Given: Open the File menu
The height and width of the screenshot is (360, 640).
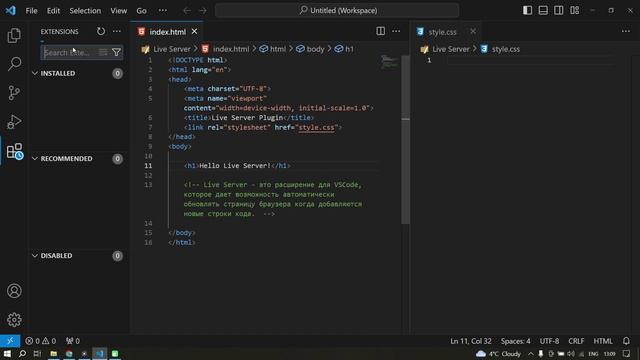Looking at the screenshot, I should 31,11.
